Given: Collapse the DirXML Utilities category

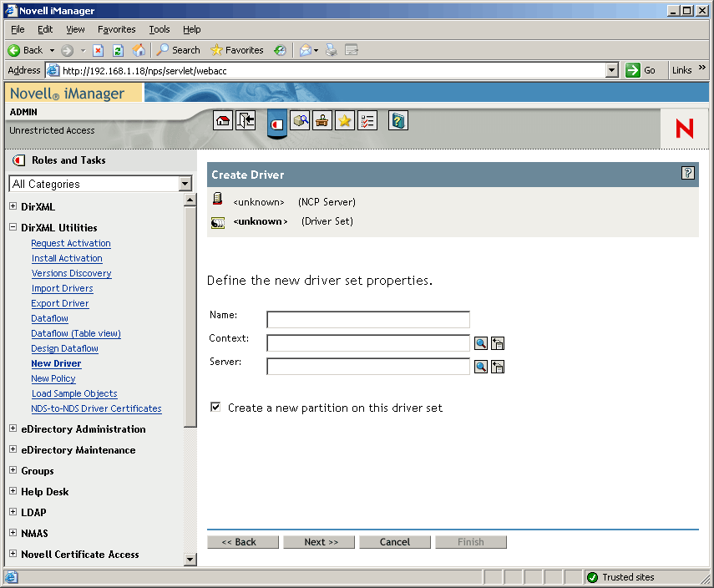Looking at the screenshot, I should (13, 227).
